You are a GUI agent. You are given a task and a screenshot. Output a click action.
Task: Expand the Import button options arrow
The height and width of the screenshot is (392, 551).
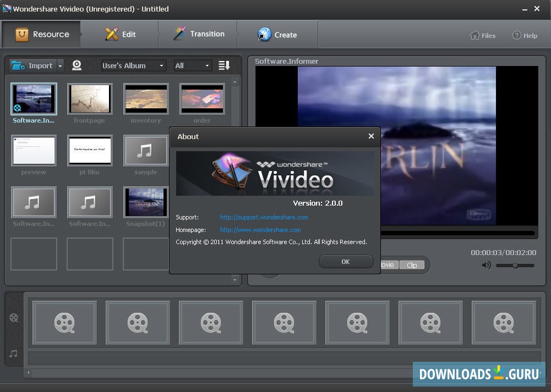[59, 65]
